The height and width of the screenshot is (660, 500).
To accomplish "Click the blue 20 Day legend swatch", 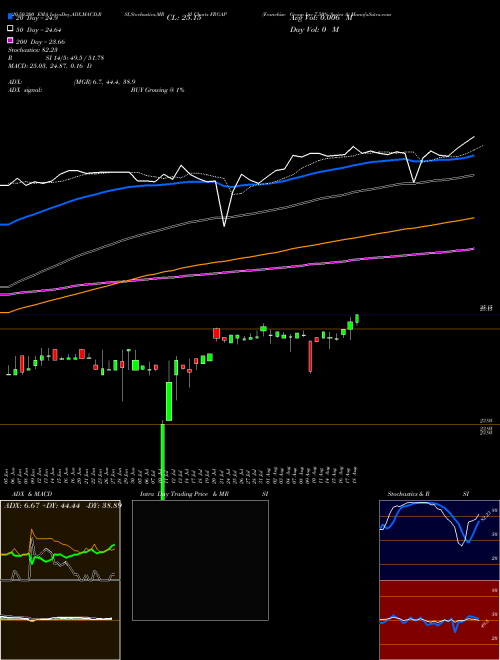I will coord(10,16).
